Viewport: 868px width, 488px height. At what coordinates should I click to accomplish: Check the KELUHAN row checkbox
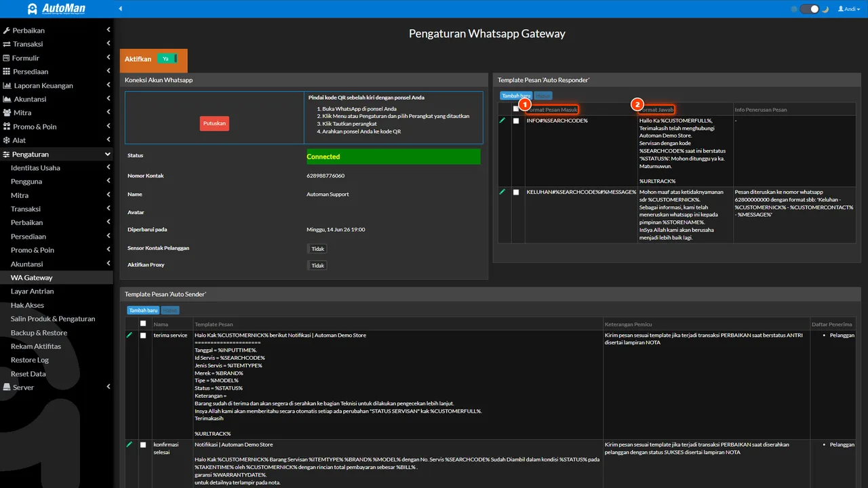(x=516, y=192)
